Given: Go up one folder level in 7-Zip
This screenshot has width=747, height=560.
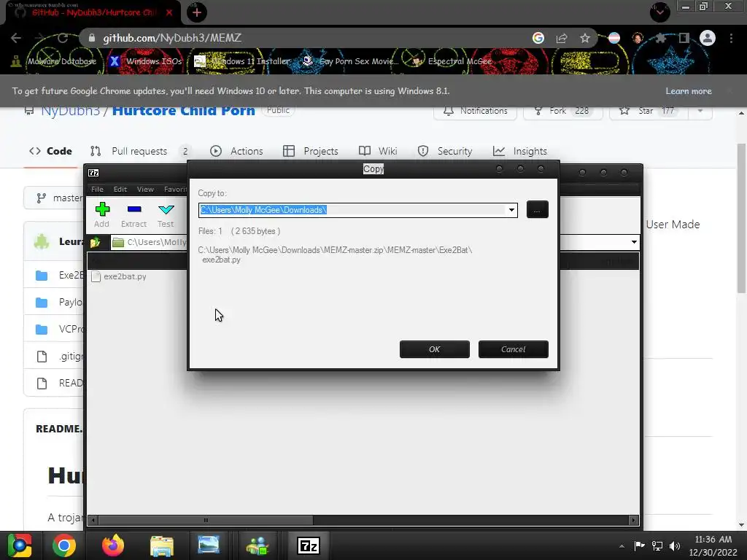Looking at the screenshot, I should tap(96, 242).
